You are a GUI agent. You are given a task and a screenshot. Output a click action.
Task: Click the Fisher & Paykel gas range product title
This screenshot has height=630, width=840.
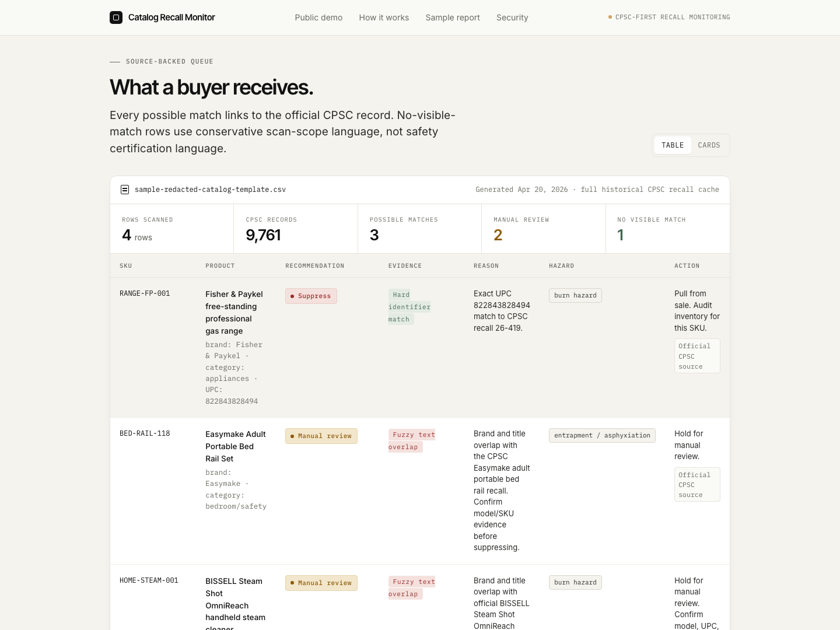[x=234, y=313]
